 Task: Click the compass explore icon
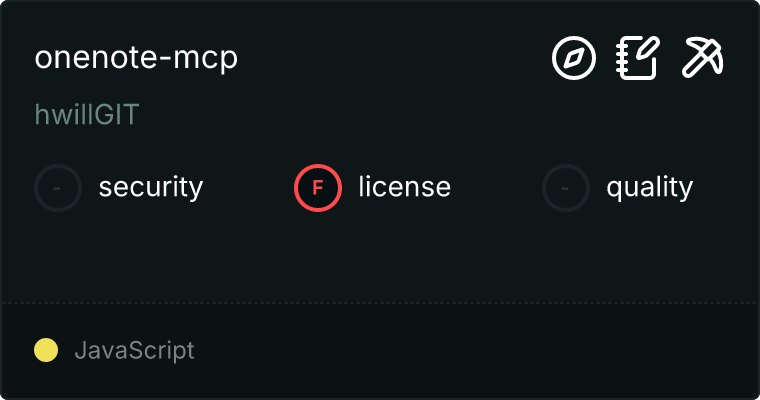(x=574, y=58)
